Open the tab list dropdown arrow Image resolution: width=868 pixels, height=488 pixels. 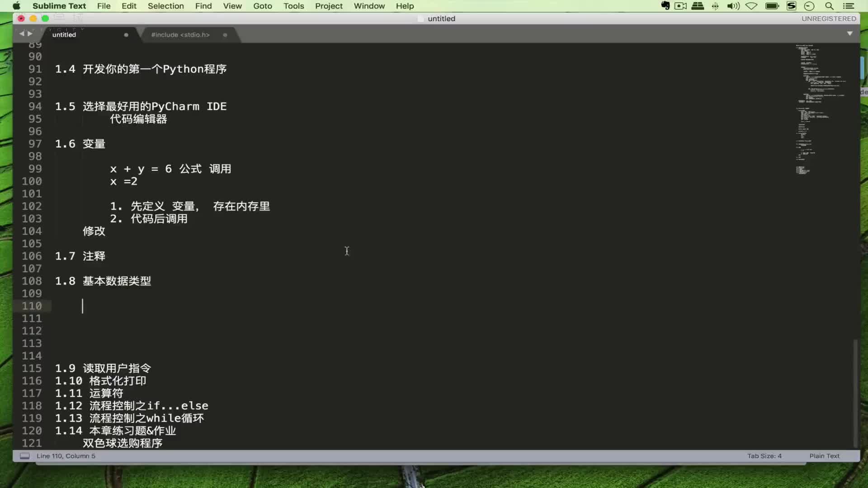(849, 33)
